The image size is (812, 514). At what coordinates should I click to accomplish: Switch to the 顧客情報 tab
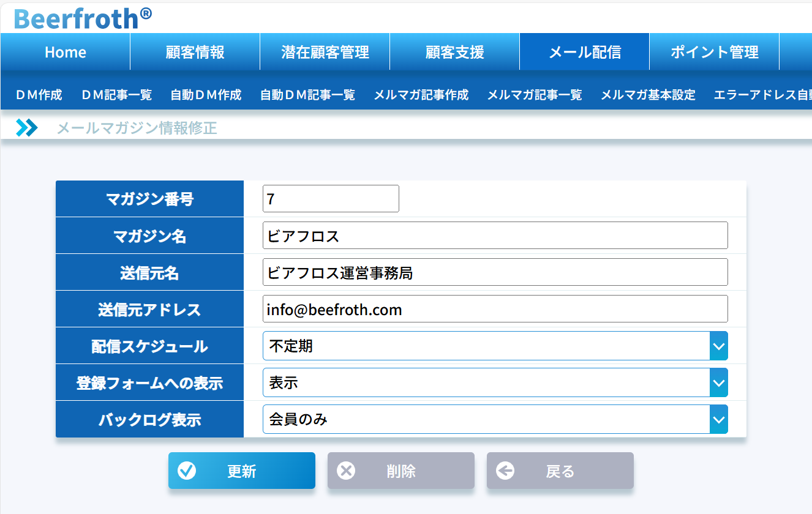point(195,53)
